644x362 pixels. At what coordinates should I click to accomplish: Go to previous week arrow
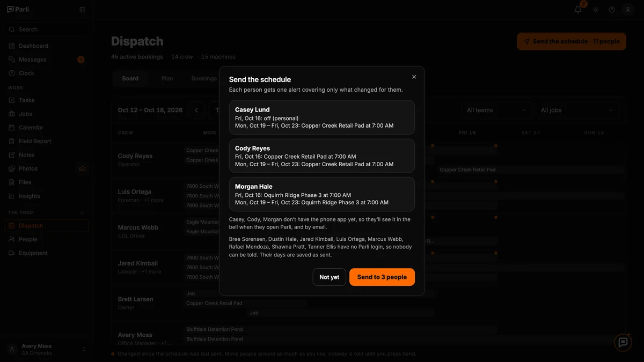pyautogui.click(x=196, y=110)
